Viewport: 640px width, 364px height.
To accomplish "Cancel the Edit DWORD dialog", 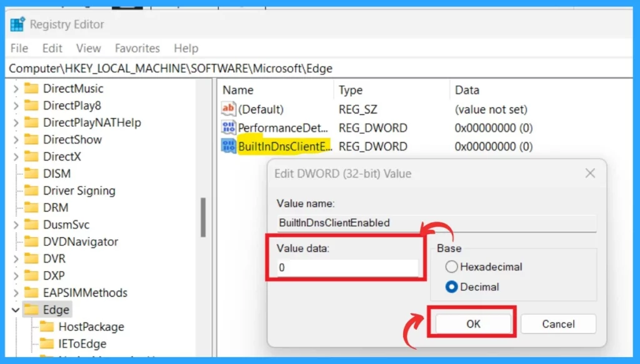I will point(558,323).
